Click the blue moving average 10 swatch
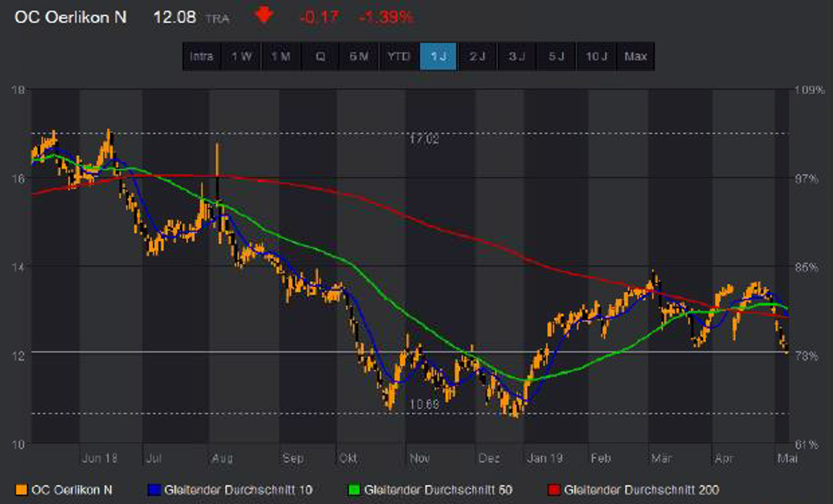 154,490
